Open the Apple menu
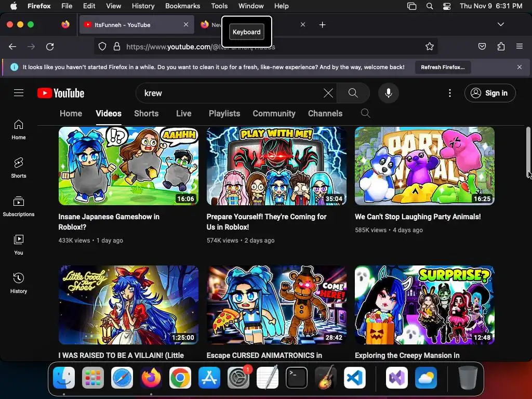The image size is (532, 399). (14, 6)
